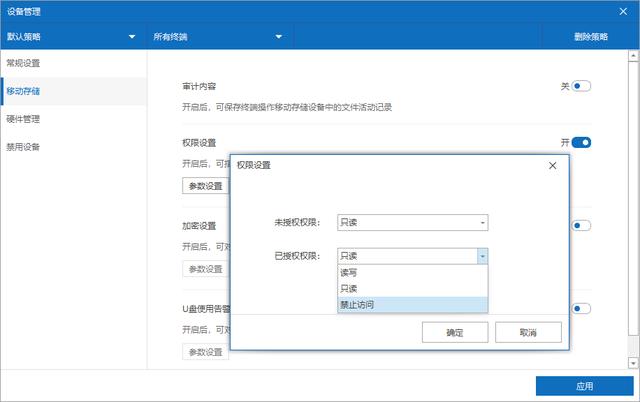Open 参数设置 under U盘使用告警
640x402 pixels.
[205, 352]
